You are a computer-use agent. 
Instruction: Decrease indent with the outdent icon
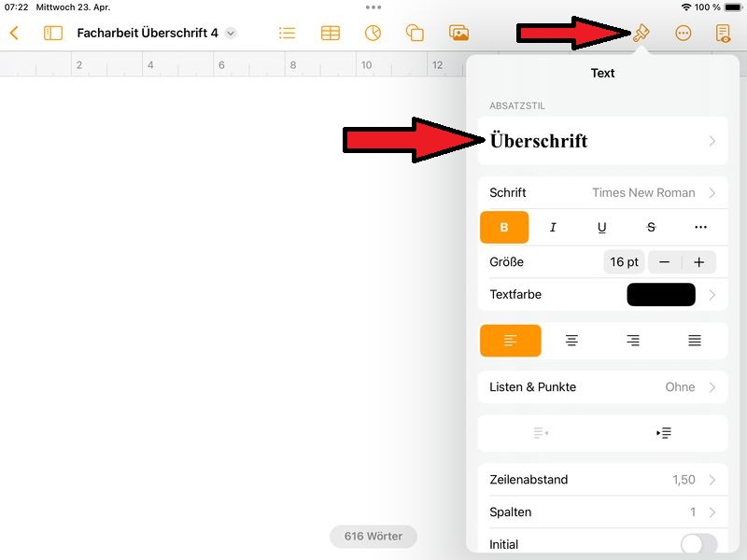541,433
